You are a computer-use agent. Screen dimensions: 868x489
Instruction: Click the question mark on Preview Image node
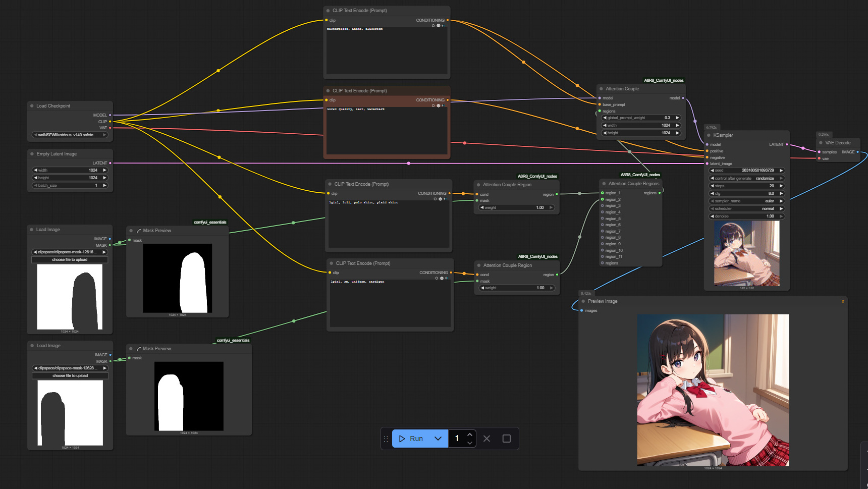point(843,301)
